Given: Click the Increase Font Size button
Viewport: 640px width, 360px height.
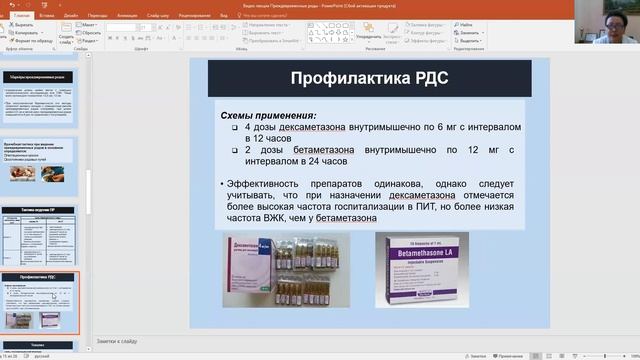Looking at the screenshot, I should coord(160,27).
